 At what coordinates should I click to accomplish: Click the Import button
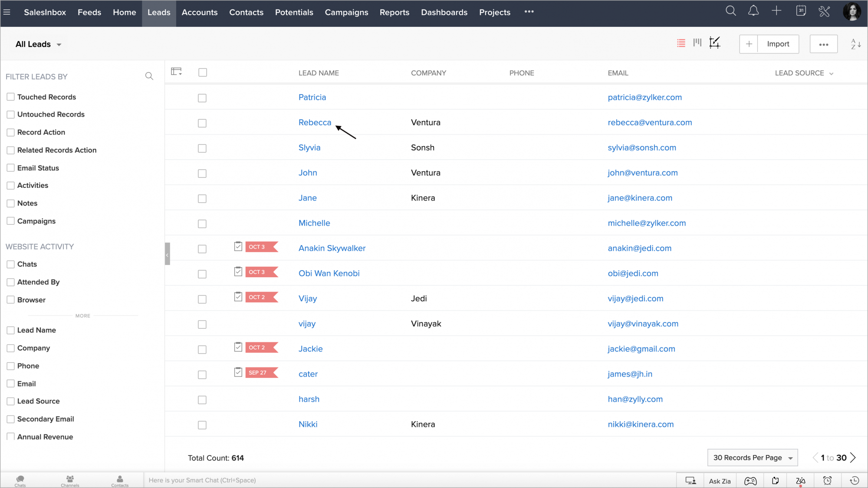778,44
